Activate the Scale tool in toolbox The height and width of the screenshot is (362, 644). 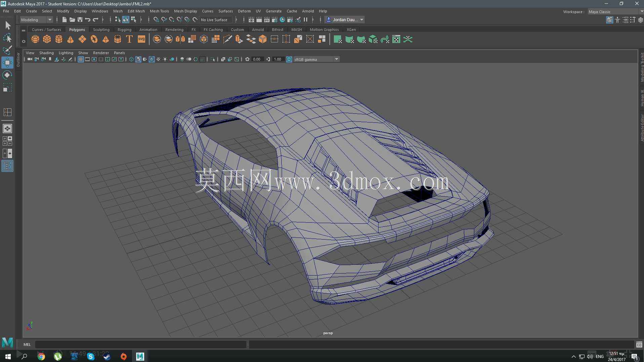7,87
